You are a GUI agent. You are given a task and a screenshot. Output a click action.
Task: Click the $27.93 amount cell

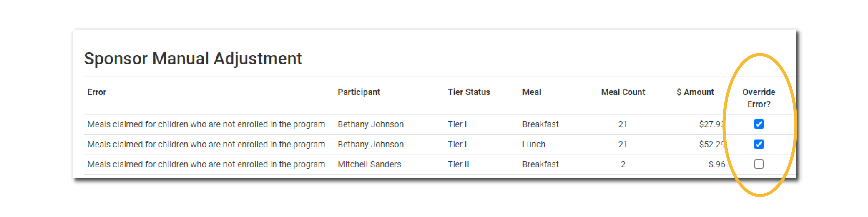(711, 124)
